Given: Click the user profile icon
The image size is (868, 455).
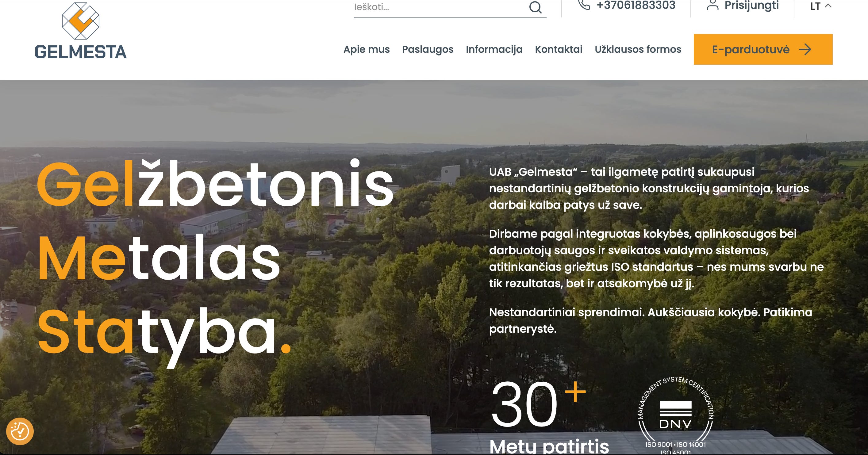Looking at the screenshot, I should coord(712,6).
